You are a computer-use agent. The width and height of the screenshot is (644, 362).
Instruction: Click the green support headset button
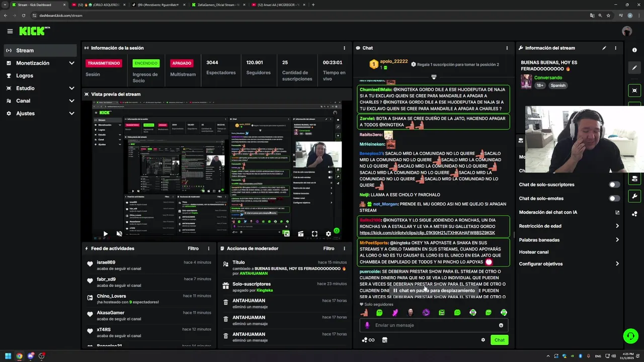pyautogui.click(x=630, y=336)
